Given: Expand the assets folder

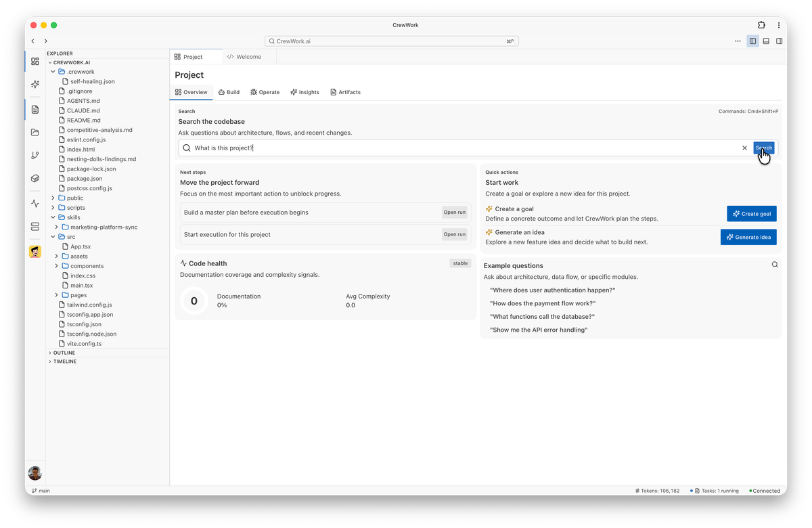Looking at the screenshot, I should click(57, 257).
